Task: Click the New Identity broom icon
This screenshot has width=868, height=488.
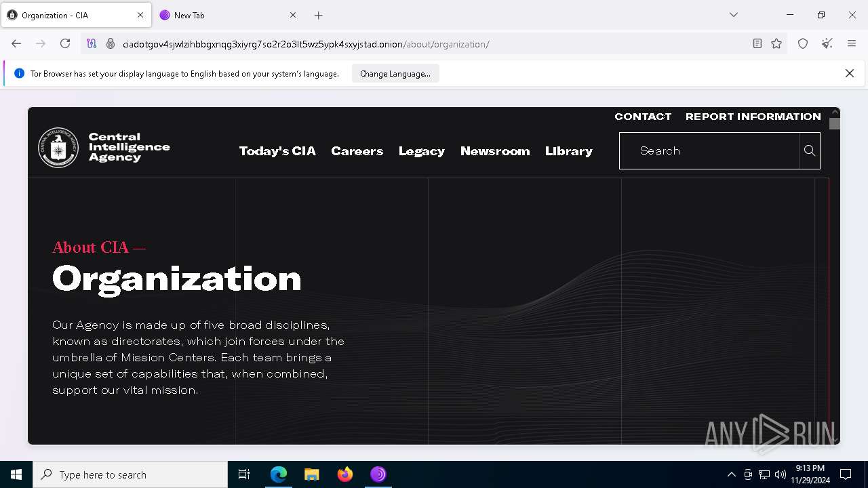Action: click(x=827, y=43)
